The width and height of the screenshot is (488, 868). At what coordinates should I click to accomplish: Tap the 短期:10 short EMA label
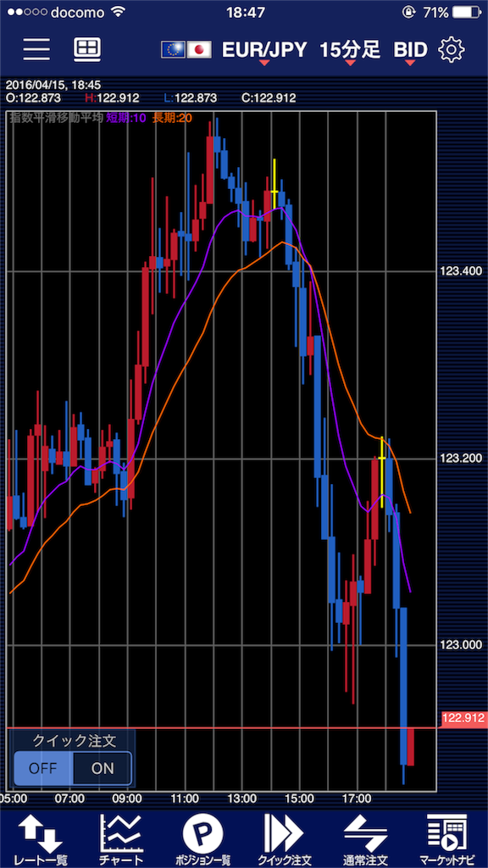click(127, 117)
